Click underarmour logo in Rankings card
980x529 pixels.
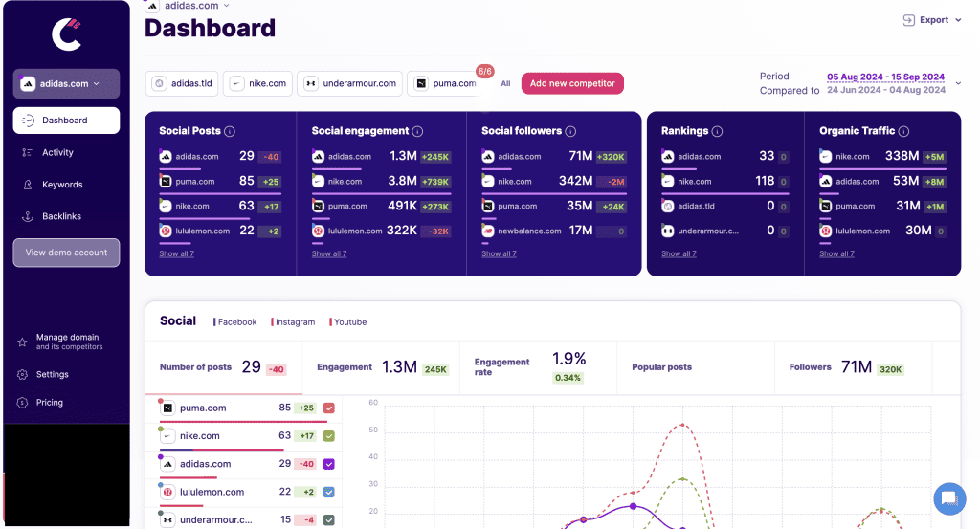click(x=668, y=231)
